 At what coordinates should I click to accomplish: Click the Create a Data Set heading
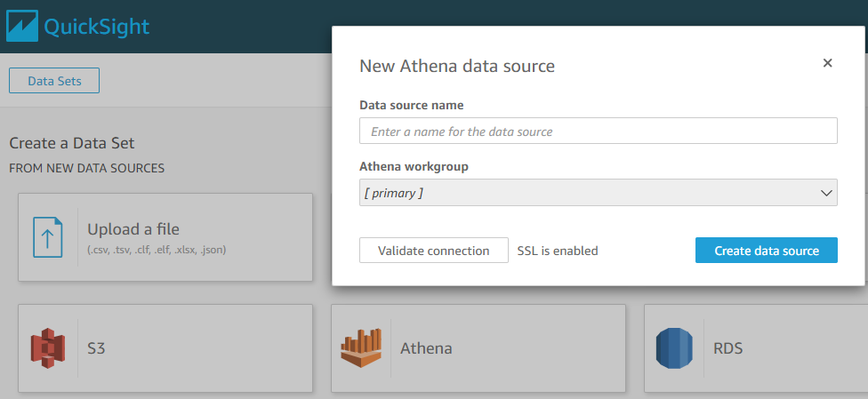pos(72,143)
